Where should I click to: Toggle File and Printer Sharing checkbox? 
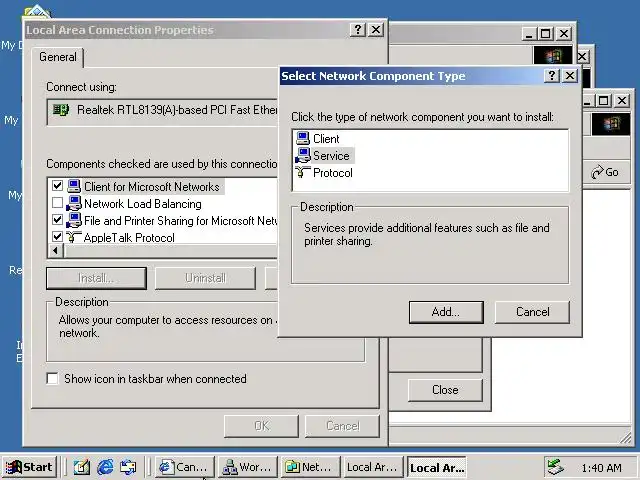[57, 220]
